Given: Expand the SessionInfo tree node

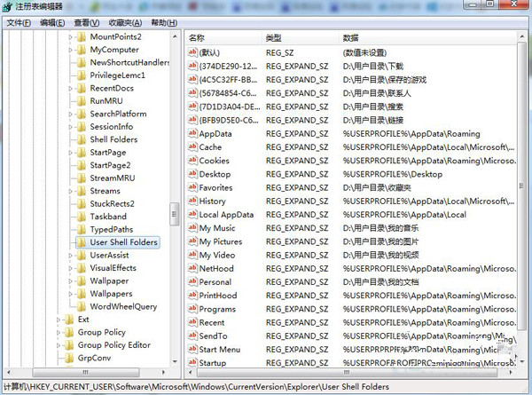Looking at the screenshot, I should [x=71, y=127].
